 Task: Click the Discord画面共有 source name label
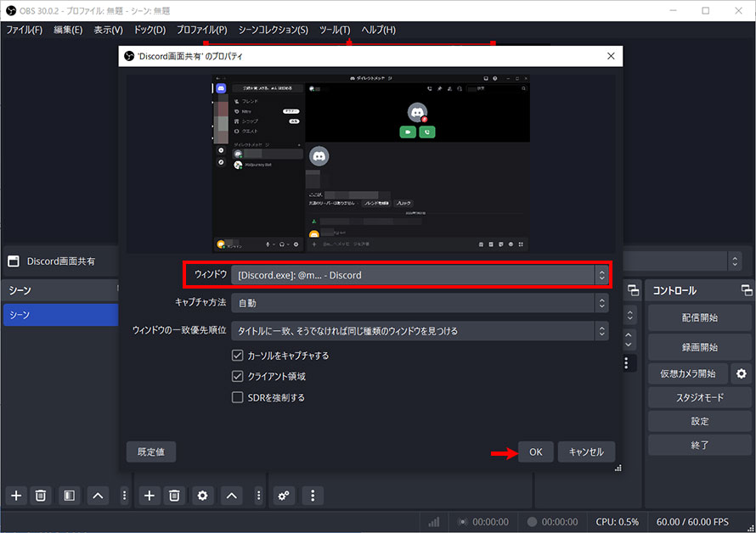pyautogui.click(x=61, y=261)
